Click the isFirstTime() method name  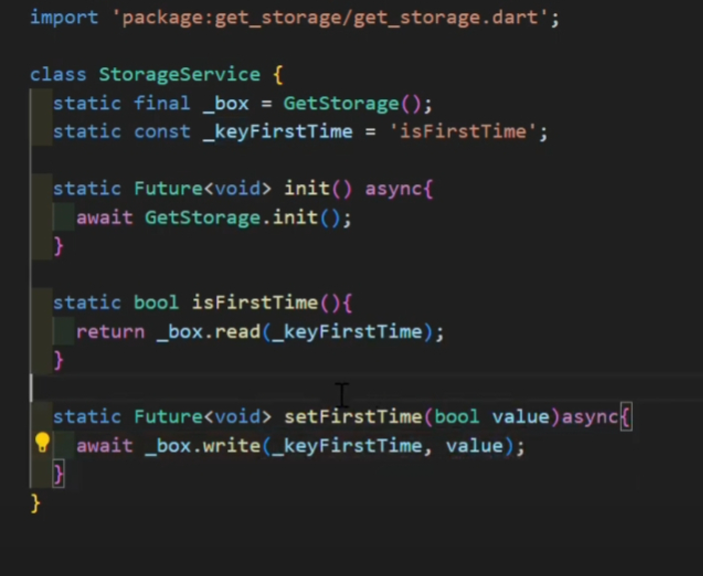coord(255,303)
